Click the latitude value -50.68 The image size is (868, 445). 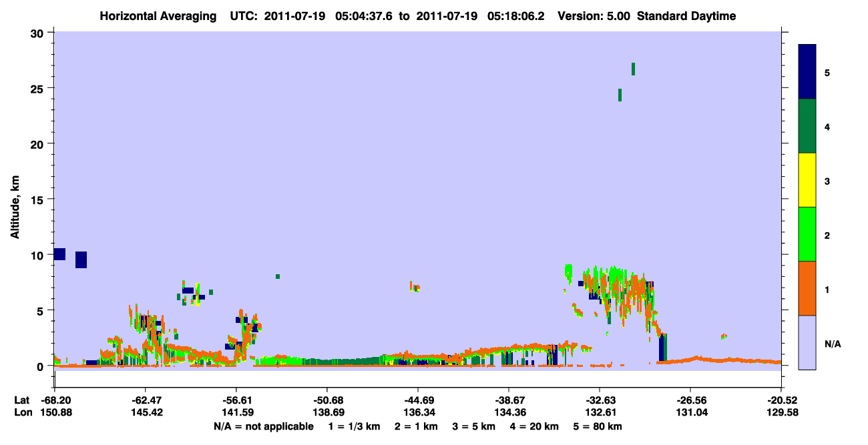click(327, 400)
